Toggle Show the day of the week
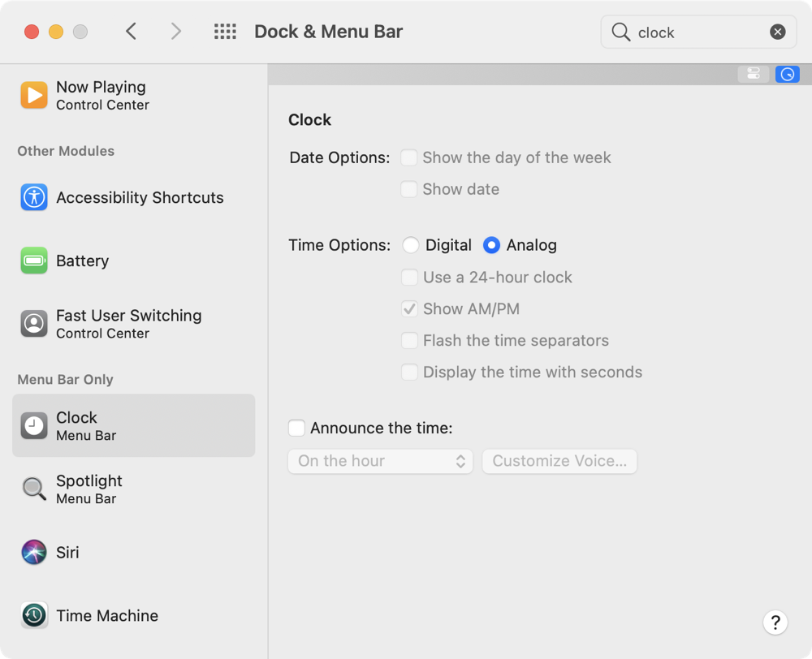Image resolution: width=812 pixels, height=659 pixels. 409,157
